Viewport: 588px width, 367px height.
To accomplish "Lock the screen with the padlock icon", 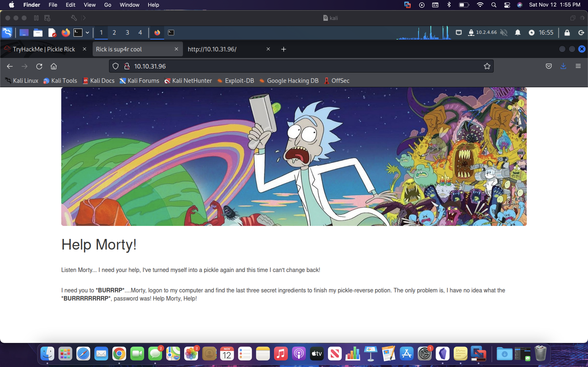I will [567, 33].
